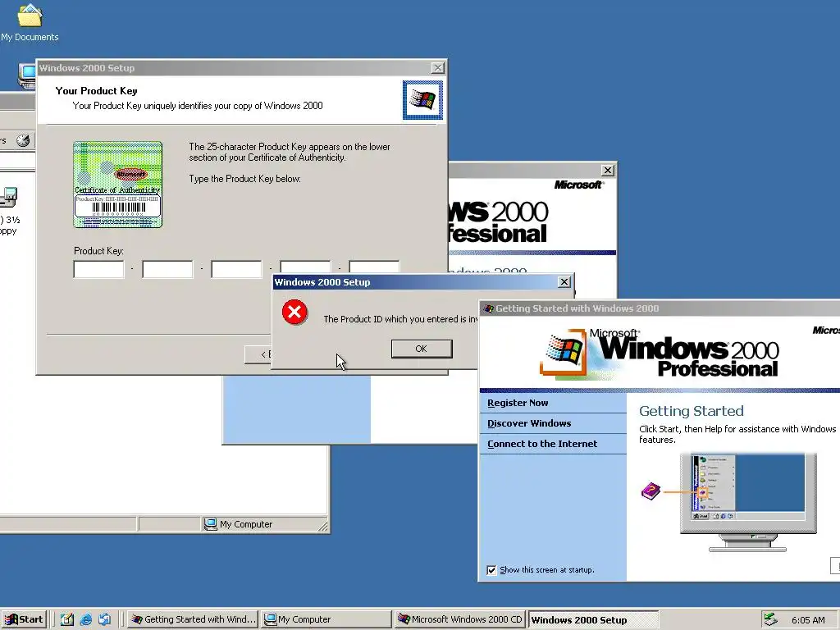
Task: Switch to My Computer taskbar button
Action: tap(326, 619)
